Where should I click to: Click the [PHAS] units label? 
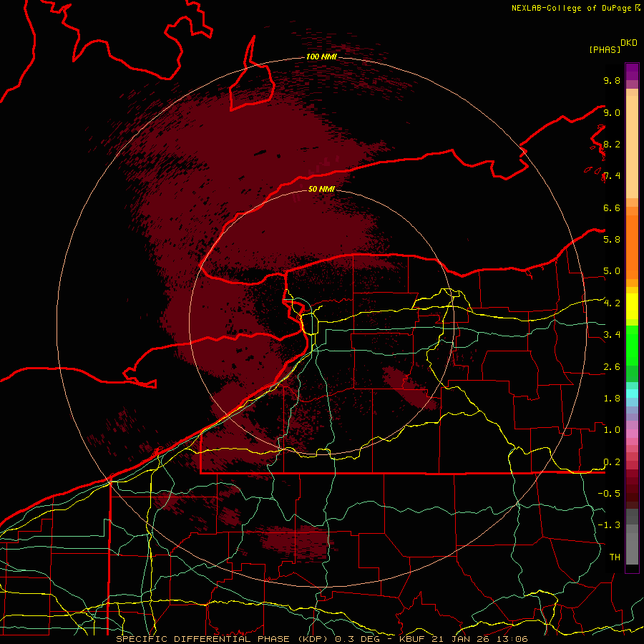605,49
